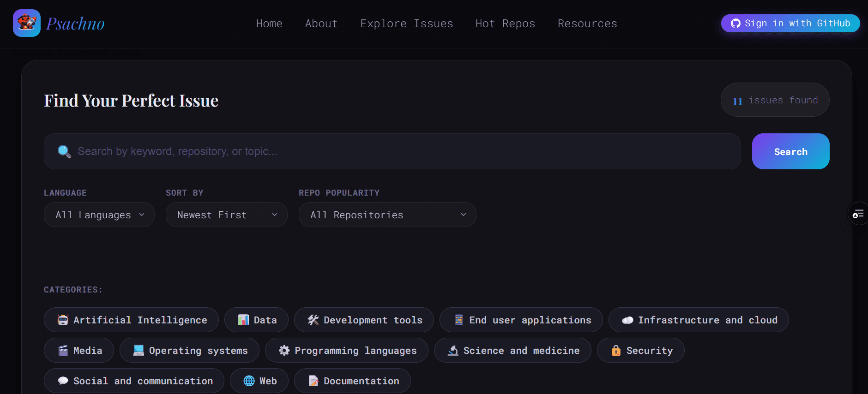This screenshot has height=394, width=868.
Task: Click the floating side panel icon
Action: (x=858, y=214)
